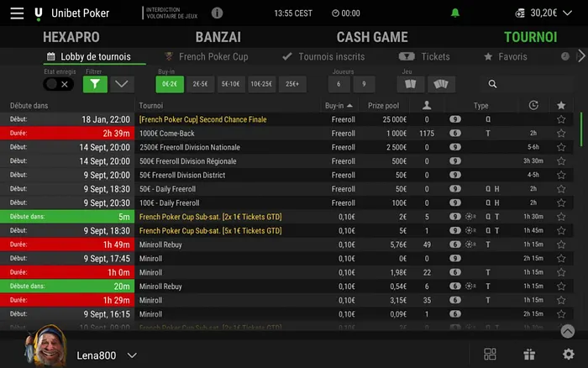Open the Tournois inscrits tab
The height and width of the screenshot is (368, 588).
point(323,56)
